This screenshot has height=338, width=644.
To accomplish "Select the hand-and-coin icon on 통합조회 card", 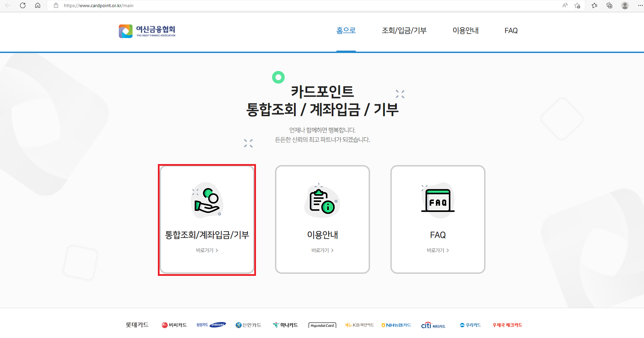I will (x=206, y=200).
